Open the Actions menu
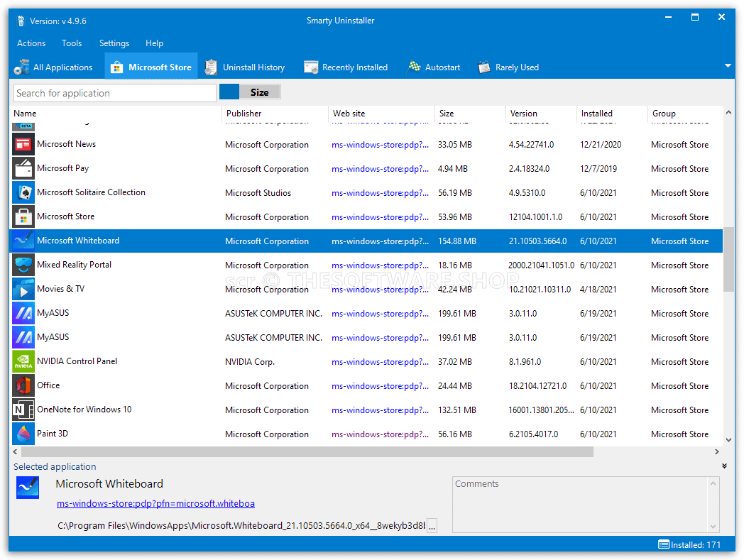 point(31,43)
